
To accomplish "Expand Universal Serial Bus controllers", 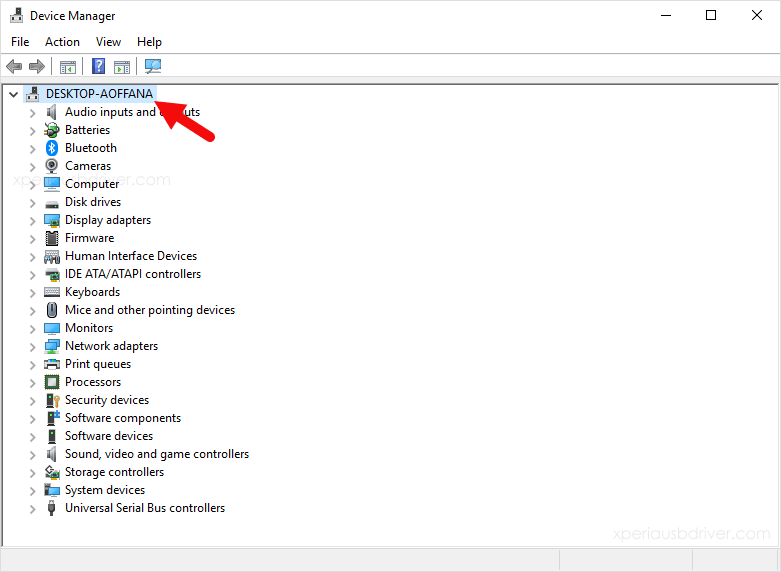I will click(x=32, y=509).
